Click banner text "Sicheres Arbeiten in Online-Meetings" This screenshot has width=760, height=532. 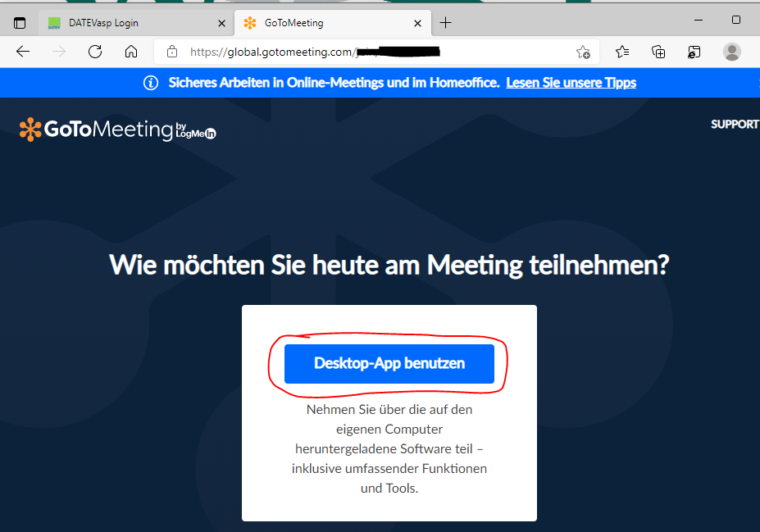276,83
